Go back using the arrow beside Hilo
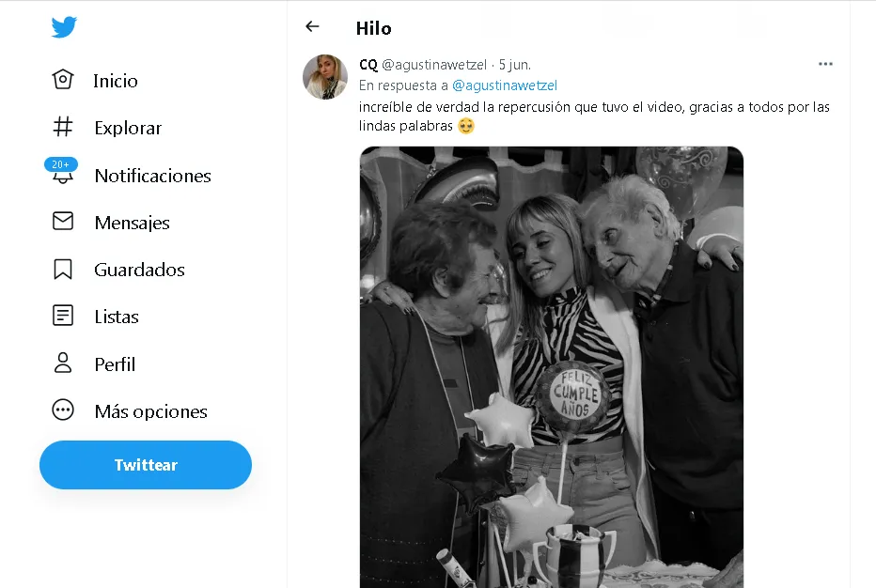This screenshot has height=588, width=876. [313, 27]
